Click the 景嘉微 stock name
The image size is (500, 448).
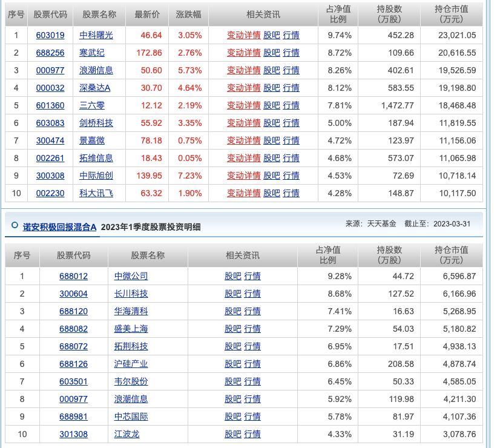point(92,140)
